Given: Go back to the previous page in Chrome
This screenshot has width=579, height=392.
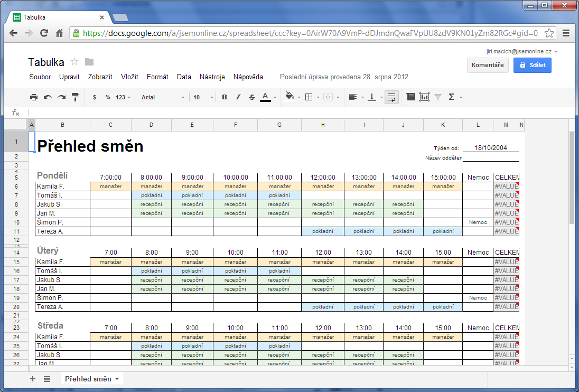Looking at the screenshot, I should click(13, 33).
